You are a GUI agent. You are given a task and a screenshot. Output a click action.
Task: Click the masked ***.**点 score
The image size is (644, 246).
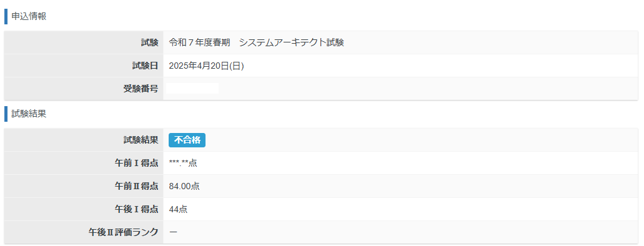point(183,163)
